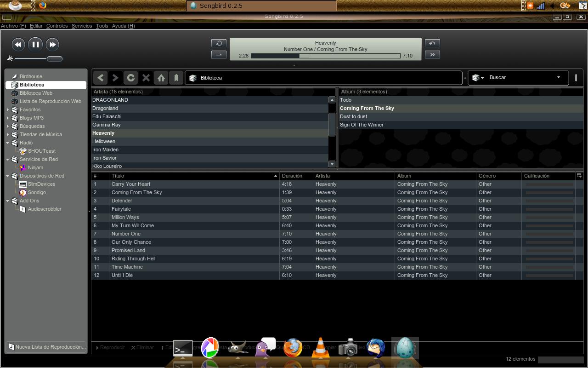
Task: Click the back arrow navigation button
Action: [x=101, y=78]
